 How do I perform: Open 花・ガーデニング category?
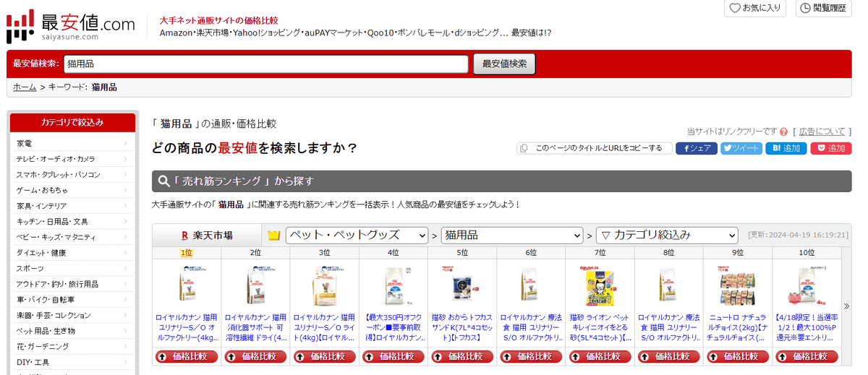[73, 347]
